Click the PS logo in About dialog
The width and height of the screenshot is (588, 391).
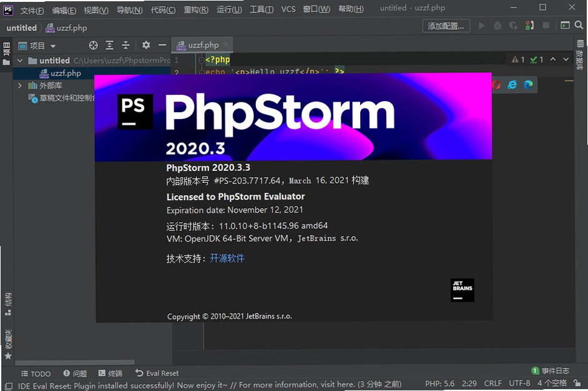click(x=135, y=112)
